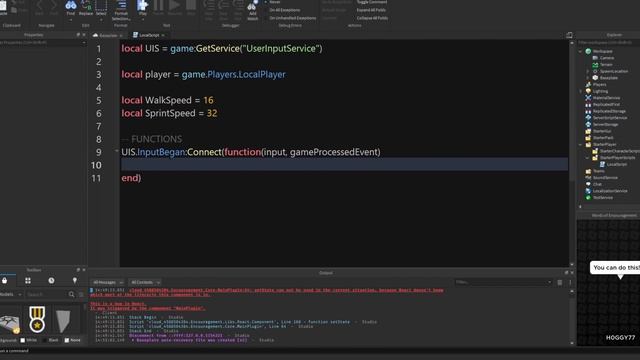Viewport: 640px width, 360px height.
Task: Select TestService in Explorer
Action: click(599, 198)
